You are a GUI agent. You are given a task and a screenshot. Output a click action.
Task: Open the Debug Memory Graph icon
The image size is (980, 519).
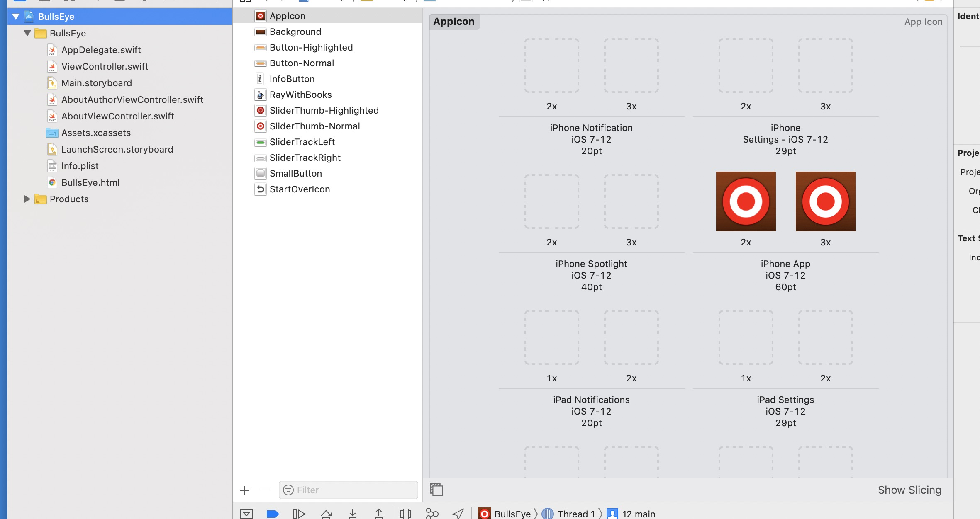click(x=432, y=514)
